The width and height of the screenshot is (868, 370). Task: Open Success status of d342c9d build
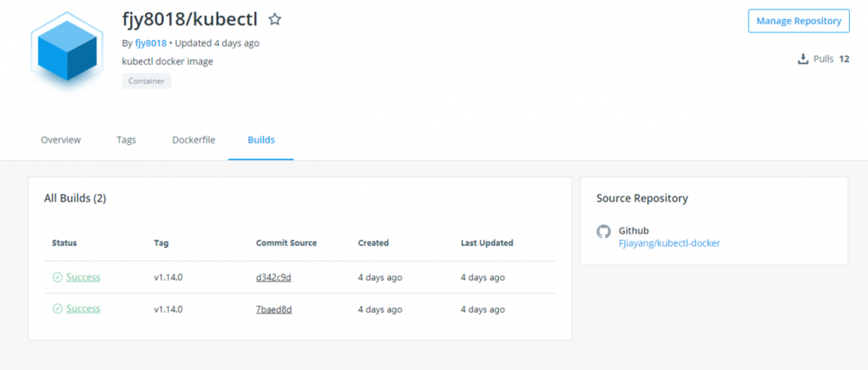pyautogui.click(x=83, y=278)
